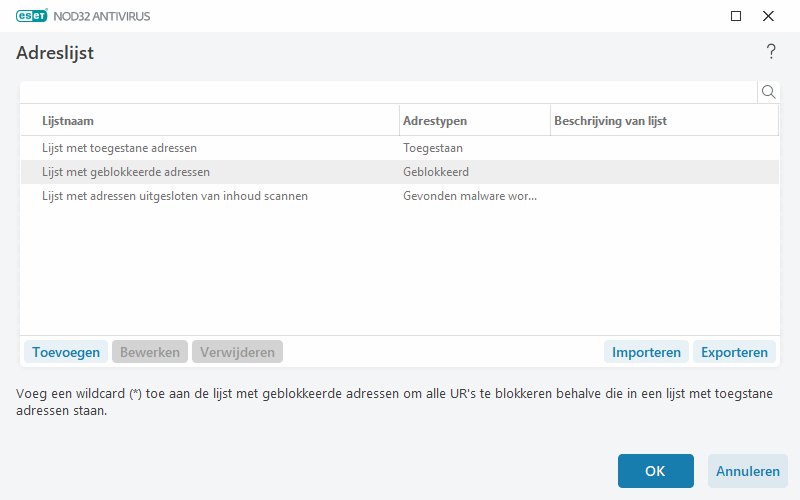Close the Adreslijst dialog window
The height and width of the screenshot is (500, 800).
point(768,16)
